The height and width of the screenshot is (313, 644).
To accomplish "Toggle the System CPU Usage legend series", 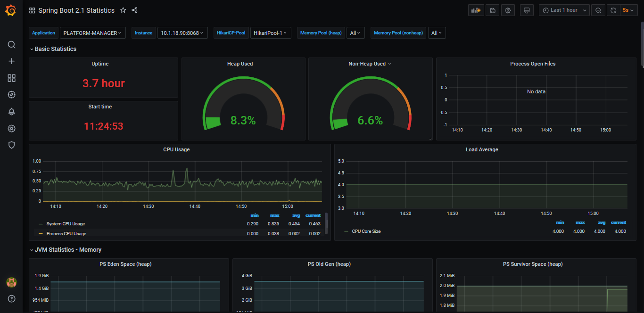I will 66,224.
